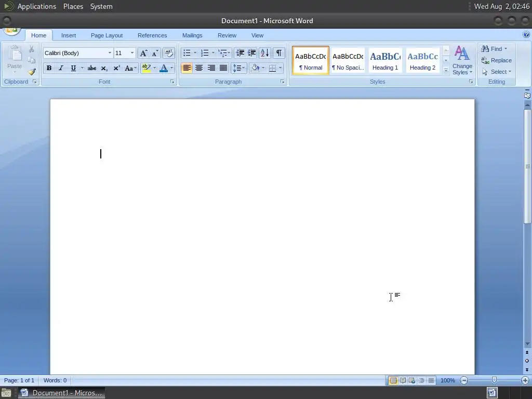Enable Center alignment

pos(199,68)
